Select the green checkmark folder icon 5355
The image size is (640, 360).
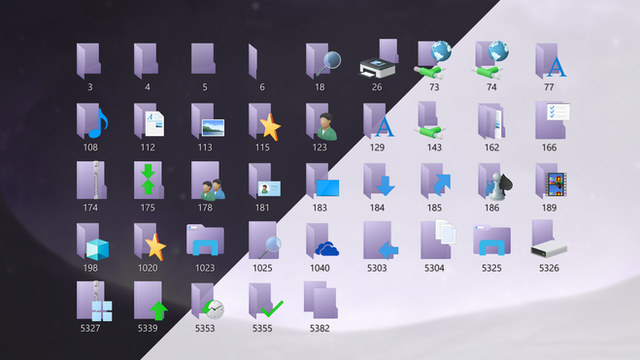(266, 301)
